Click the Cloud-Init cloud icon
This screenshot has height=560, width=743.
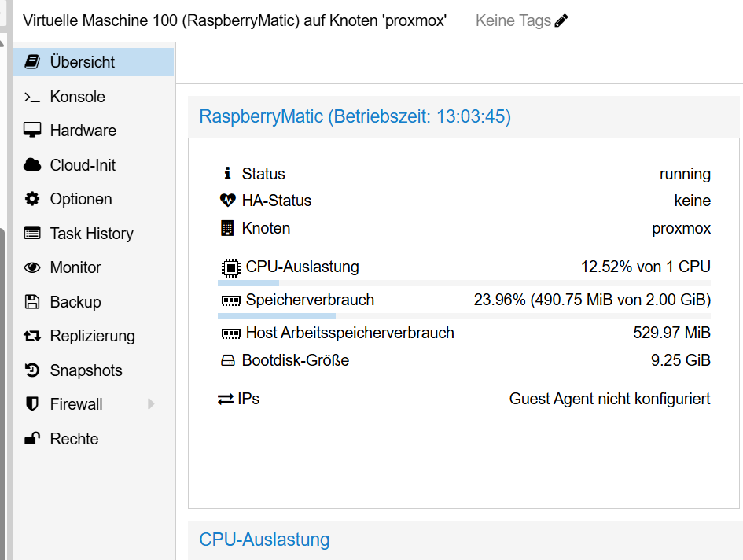point(32,165)
